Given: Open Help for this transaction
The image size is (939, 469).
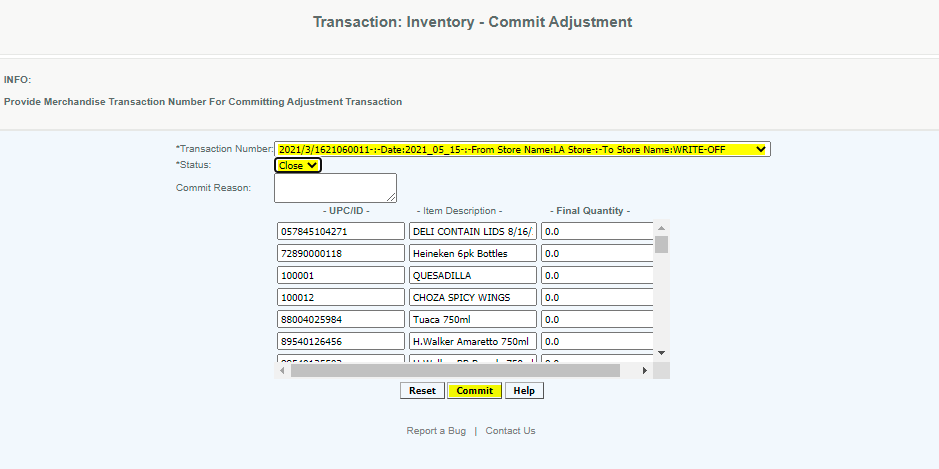Looking at the screenshot, I should coord(524,390).
